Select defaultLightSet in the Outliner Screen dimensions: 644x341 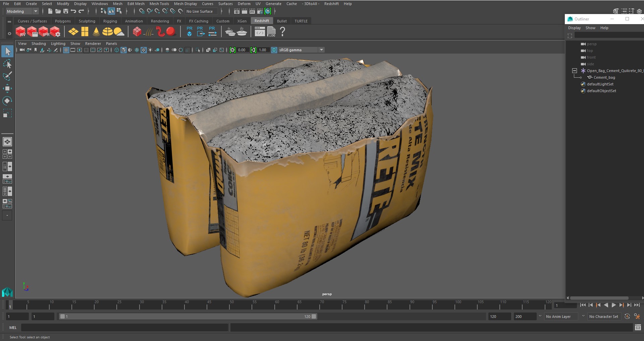pyautogui.click(x=600, y=84)
